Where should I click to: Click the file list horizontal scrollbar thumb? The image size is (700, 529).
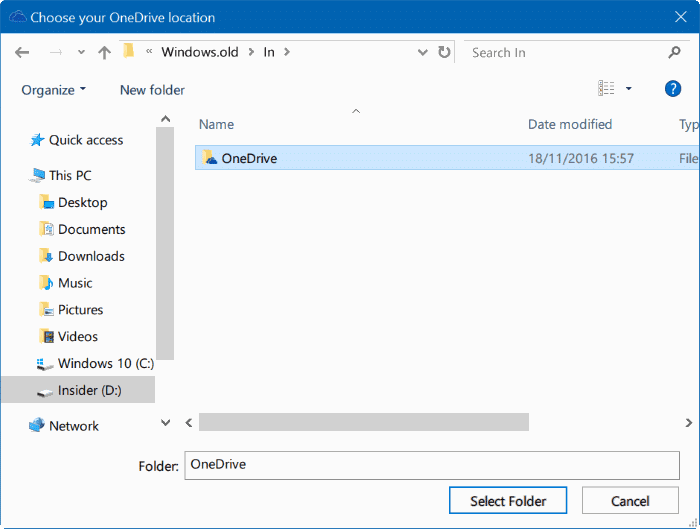tap(364, 422)
